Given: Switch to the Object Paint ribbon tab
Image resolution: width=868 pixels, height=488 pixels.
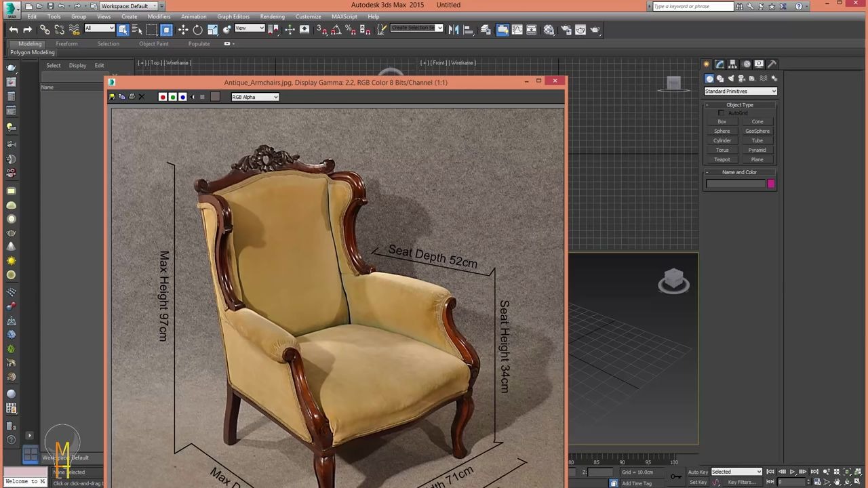Looking at the screenshot, I should (153, 43).
